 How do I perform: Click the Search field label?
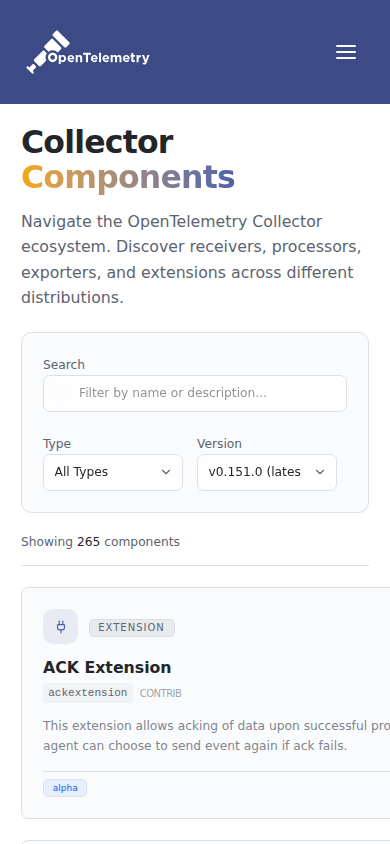coord(63,365)
